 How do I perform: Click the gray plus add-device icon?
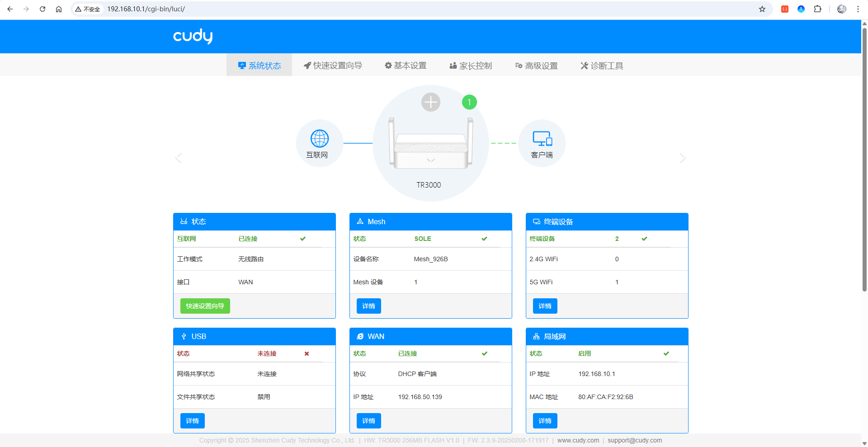click(x=430, y=102)
